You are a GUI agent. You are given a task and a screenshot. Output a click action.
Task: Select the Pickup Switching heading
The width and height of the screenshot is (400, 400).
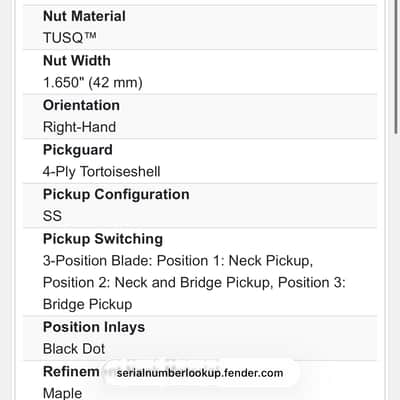tap(103, 239)
